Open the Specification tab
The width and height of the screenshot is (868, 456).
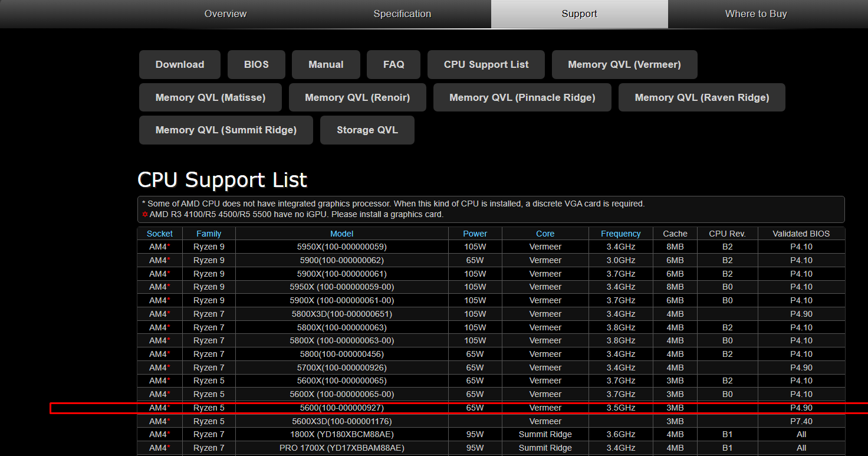pyautogui.click(x=402, y=14)
